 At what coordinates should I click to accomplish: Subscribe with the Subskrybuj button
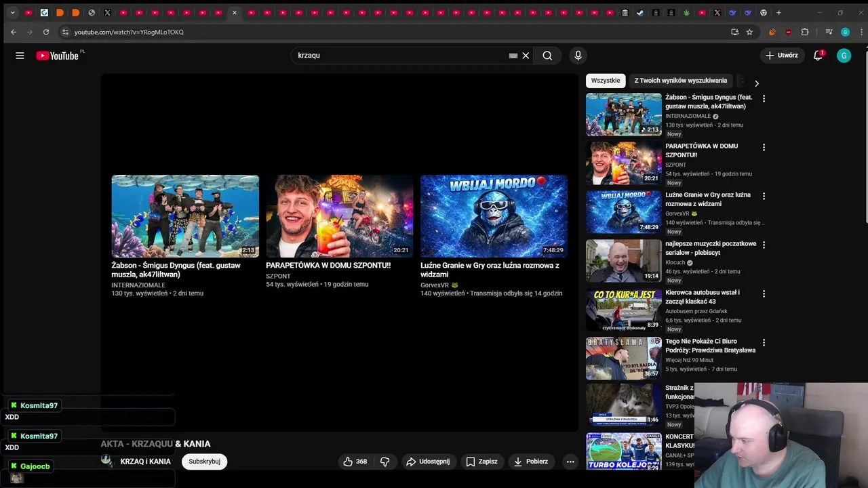click(x=204, y=462)
